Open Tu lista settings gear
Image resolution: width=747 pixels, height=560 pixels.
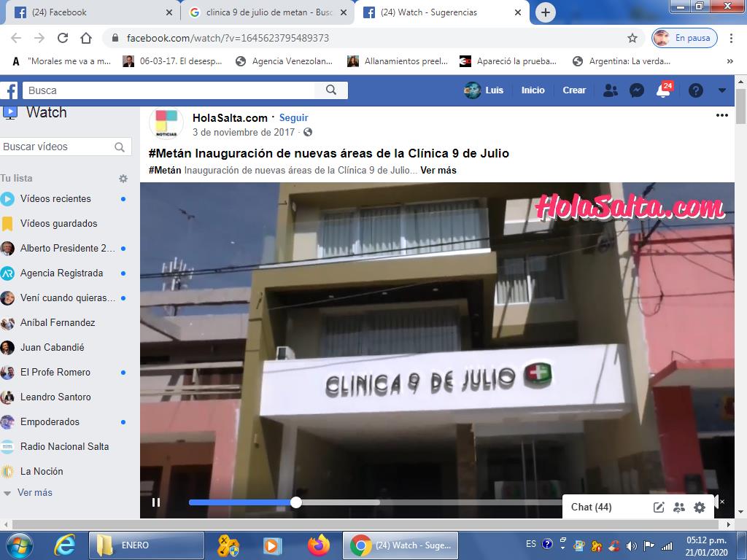point(123,179)
